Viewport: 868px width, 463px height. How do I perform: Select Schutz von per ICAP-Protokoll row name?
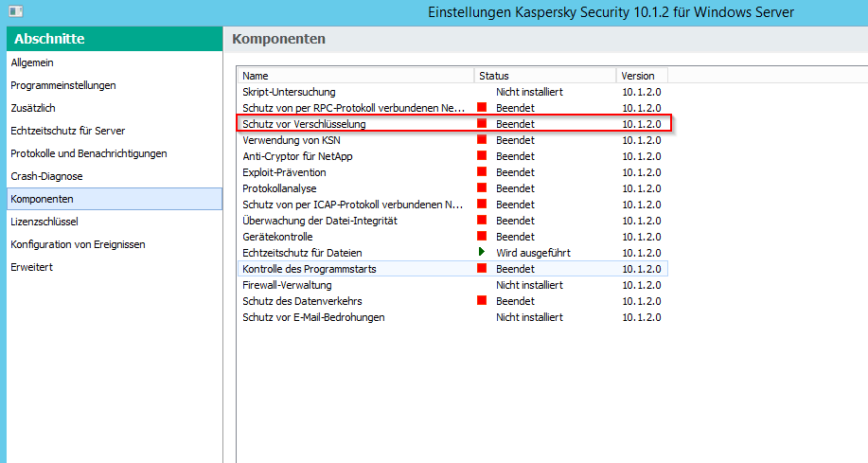(x=353, y=205)
